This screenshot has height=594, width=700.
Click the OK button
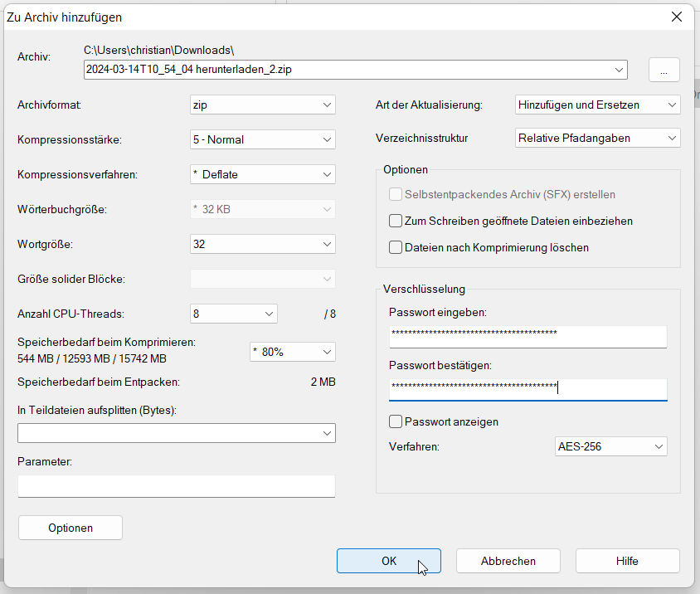[x=388, y=561]
